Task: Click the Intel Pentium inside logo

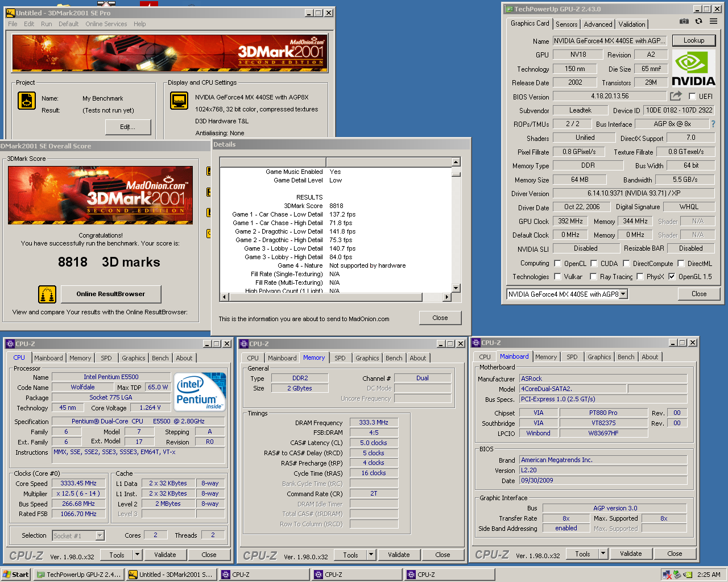Action: click(200, 392)
